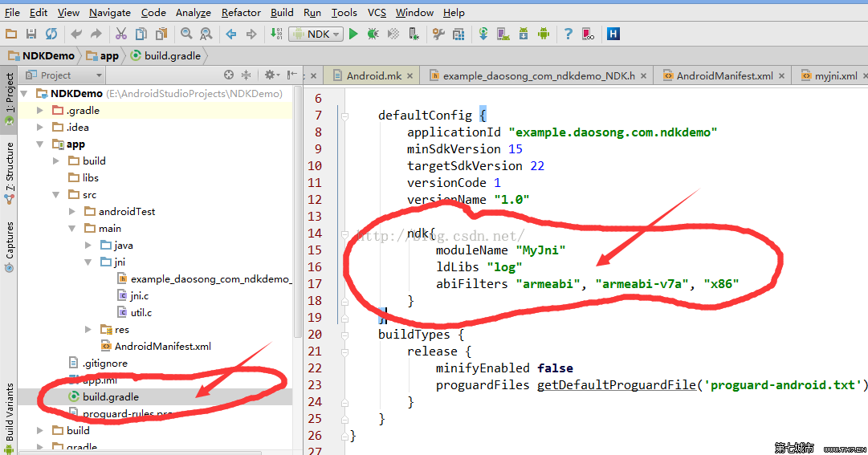This screenshot has width=868, height=455.
Task: Run the NDK configuration with the green arrow
Action: pos(353,35)
